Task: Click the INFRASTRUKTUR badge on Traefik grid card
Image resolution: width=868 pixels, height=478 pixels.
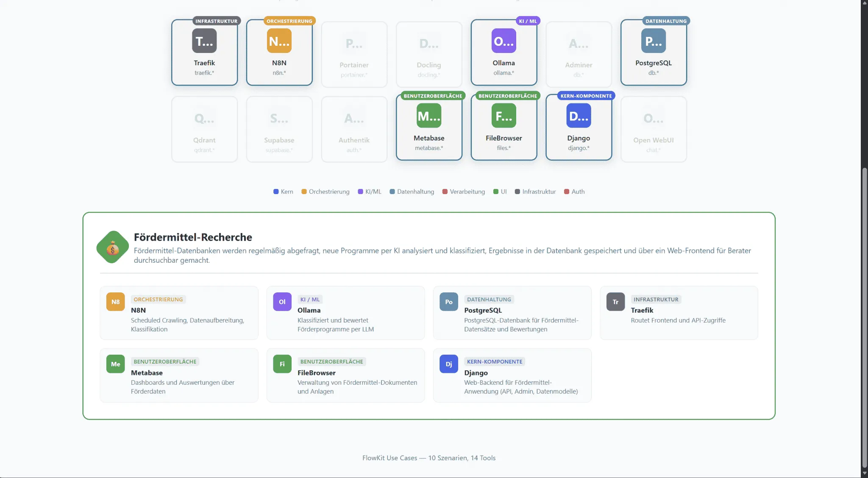Action: 217,21
